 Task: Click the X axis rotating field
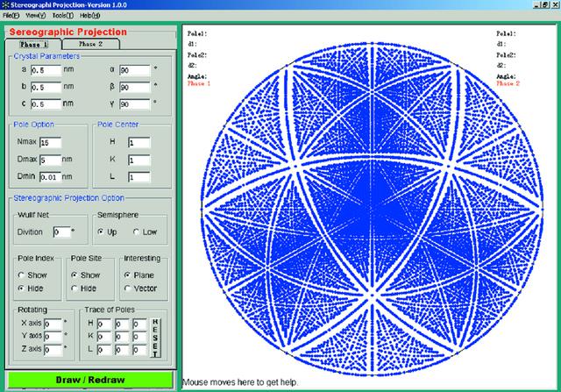point(53,324)
